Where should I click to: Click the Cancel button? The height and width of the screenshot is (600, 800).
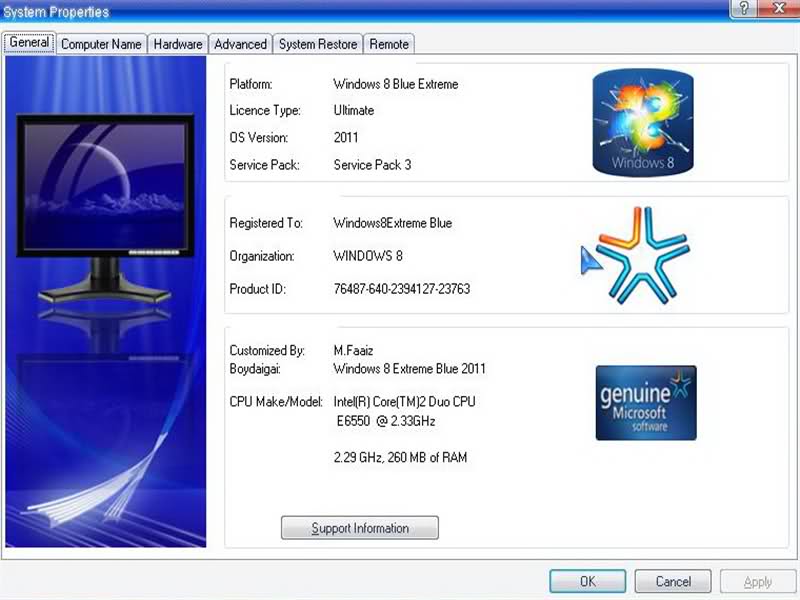(x=673, y=581)
